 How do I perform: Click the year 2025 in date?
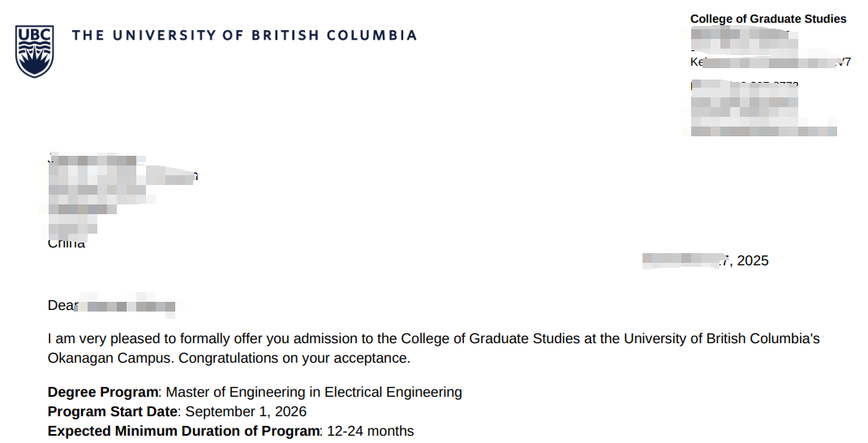click(x=752, y=260)
